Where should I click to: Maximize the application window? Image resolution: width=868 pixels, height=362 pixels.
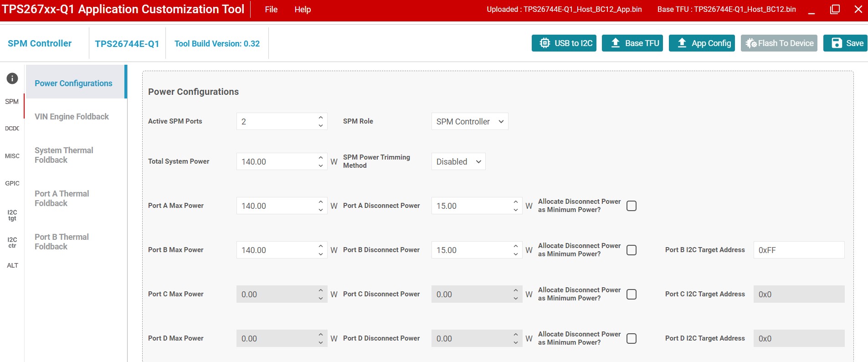point(835,9)
